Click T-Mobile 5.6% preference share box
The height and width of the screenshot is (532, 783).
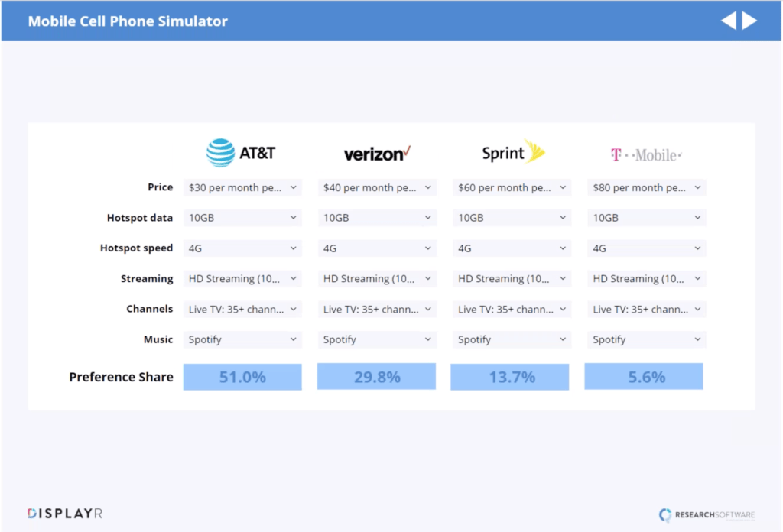pos(644,377)
